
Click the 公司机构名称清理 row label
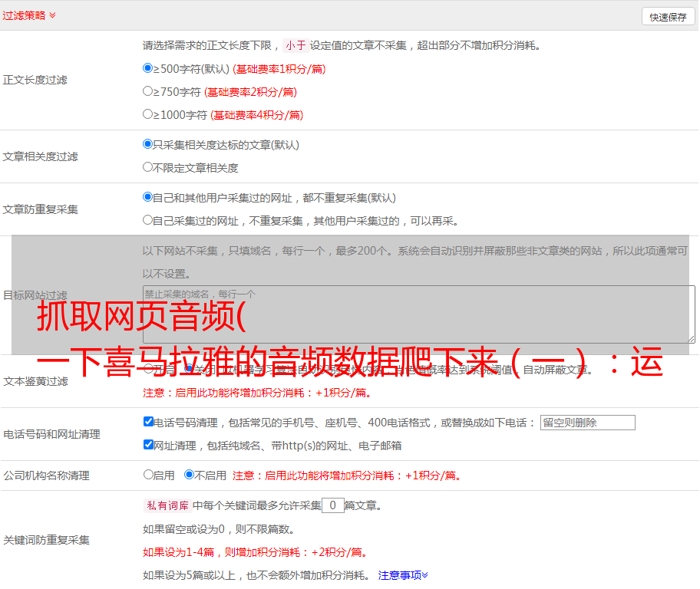click(x=46, y=475)
